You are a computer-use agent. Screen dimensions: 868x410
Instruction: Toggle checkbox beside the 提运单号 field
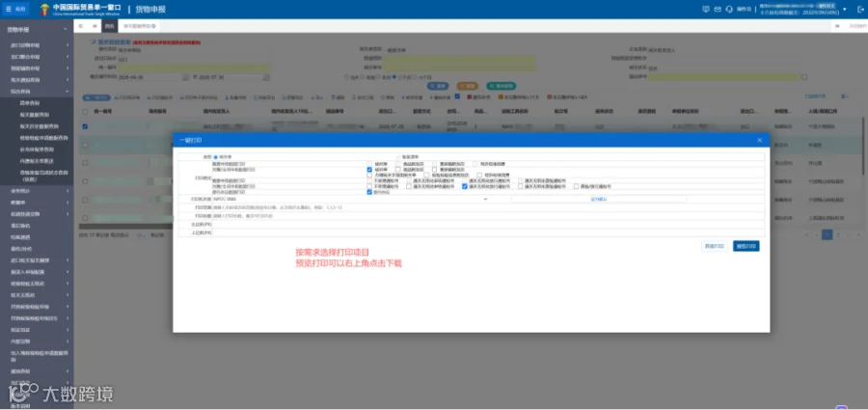pyautogui.click(x=804, y=77)
